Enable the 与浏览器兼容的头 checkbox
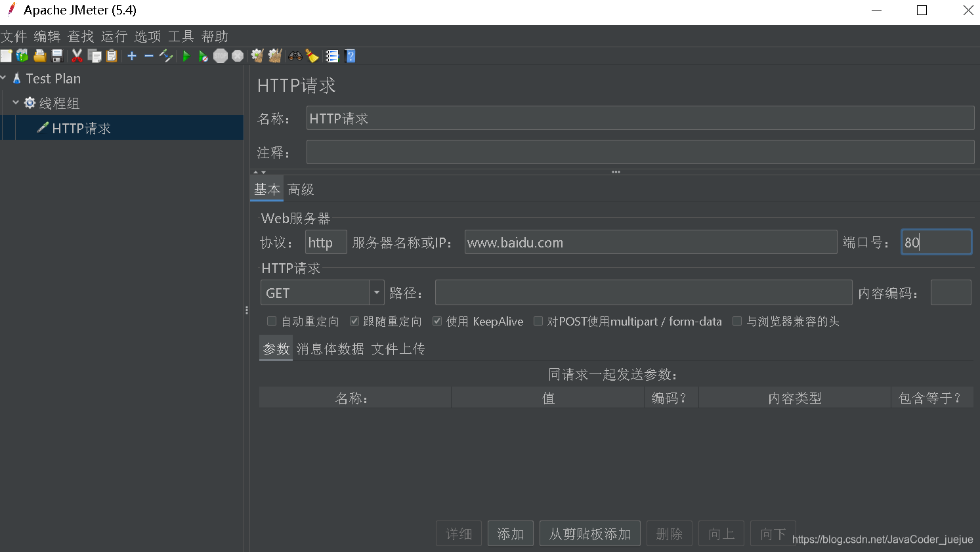 pyautogui.click(x=737, y=321)
